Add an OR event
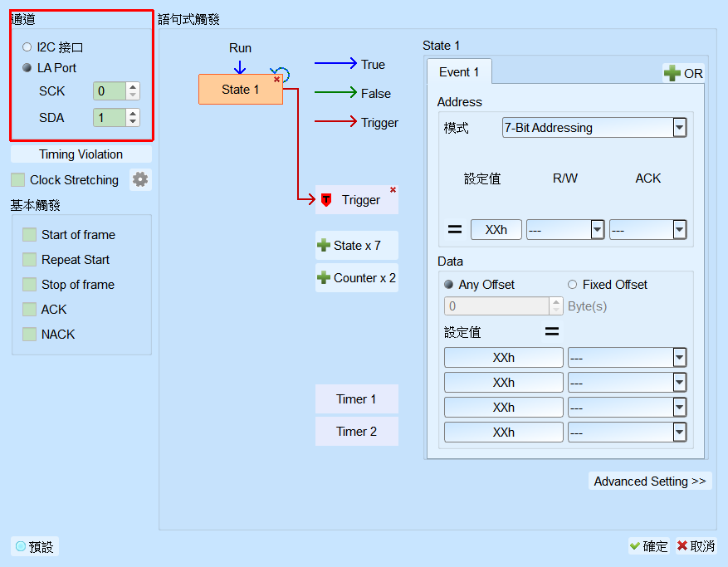 point(683,73)
